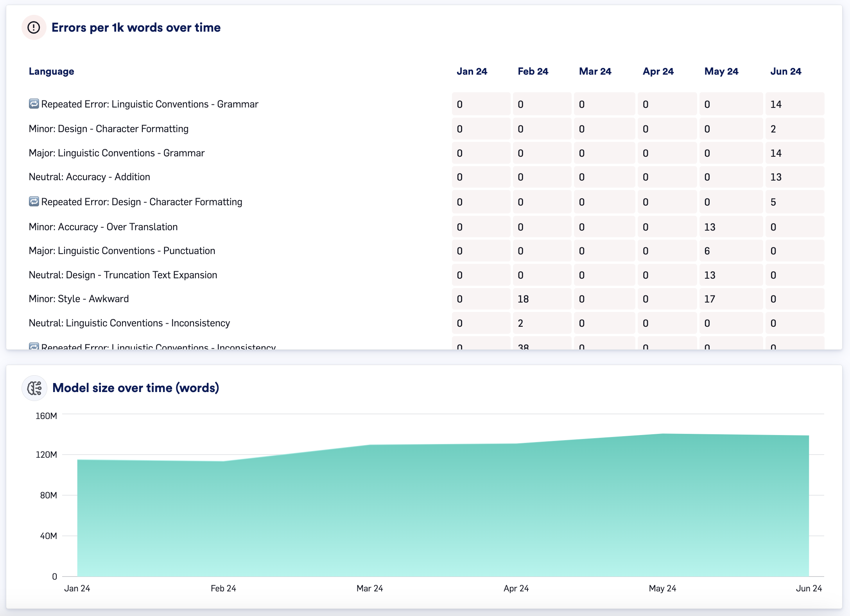Click the Jan 24 x-axis label on chart

pyautogui.click(x=77, y=588)
